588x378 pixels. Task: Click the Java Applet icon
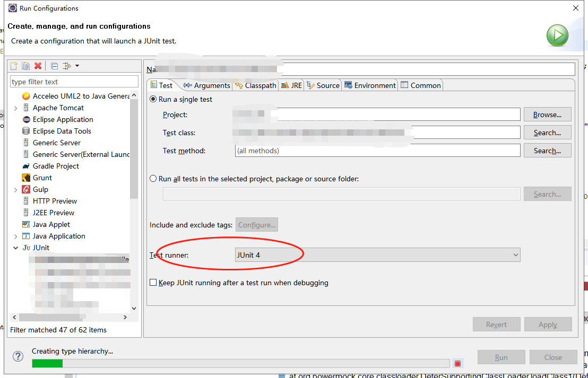pos(26,224)
